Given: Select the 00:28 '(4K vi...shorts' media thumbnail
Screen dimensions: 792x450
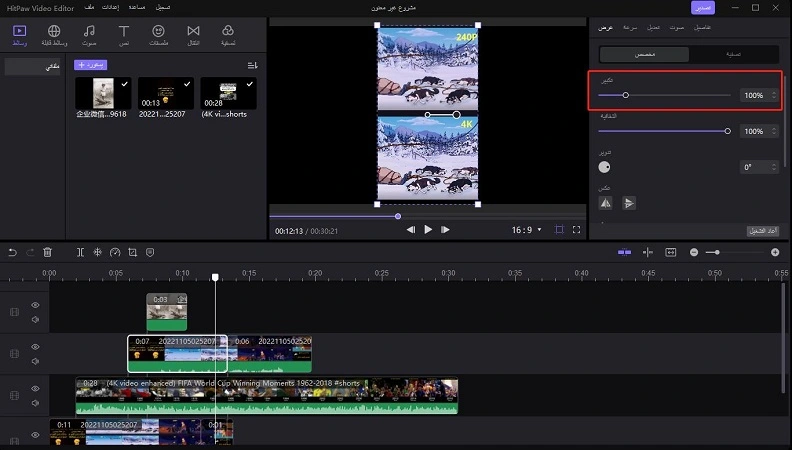Looking at the screenshot, I should [228, 93].
